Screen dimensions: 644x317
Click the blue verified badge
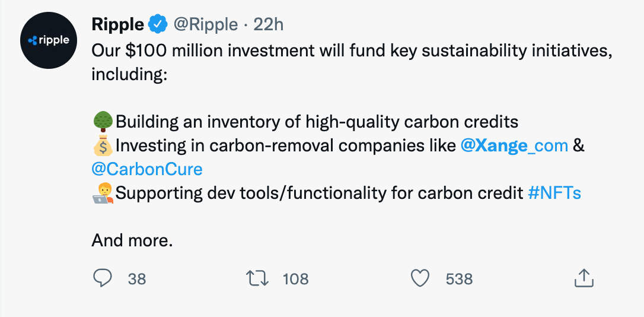(157, 24)
